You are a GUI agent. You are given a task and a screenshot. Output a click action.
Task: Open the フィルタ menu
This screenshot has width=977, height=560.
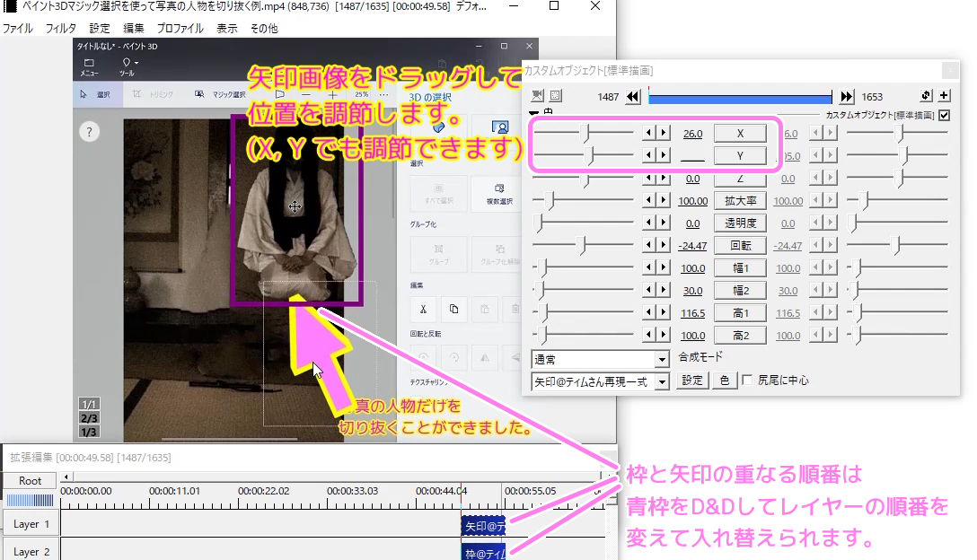pyautogui.click(x=61, y=28)
